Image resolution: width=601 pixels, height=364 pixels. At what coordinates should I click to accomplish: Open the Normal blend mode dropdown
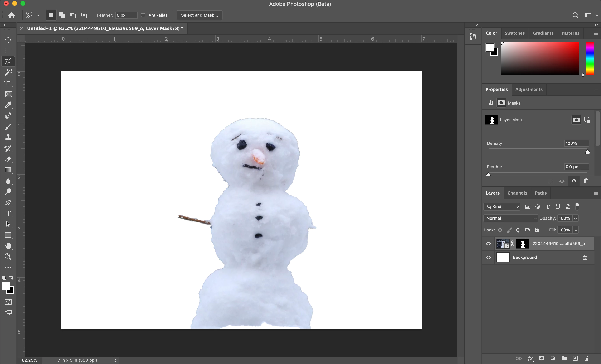510,218
